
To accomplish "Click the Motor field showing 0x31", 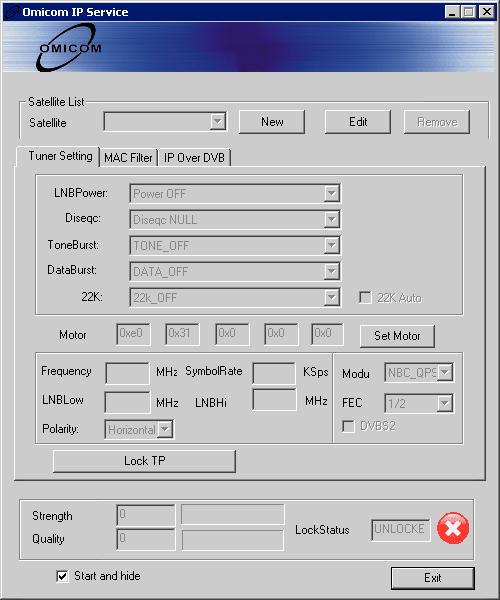I will click(x=182, y=334).
